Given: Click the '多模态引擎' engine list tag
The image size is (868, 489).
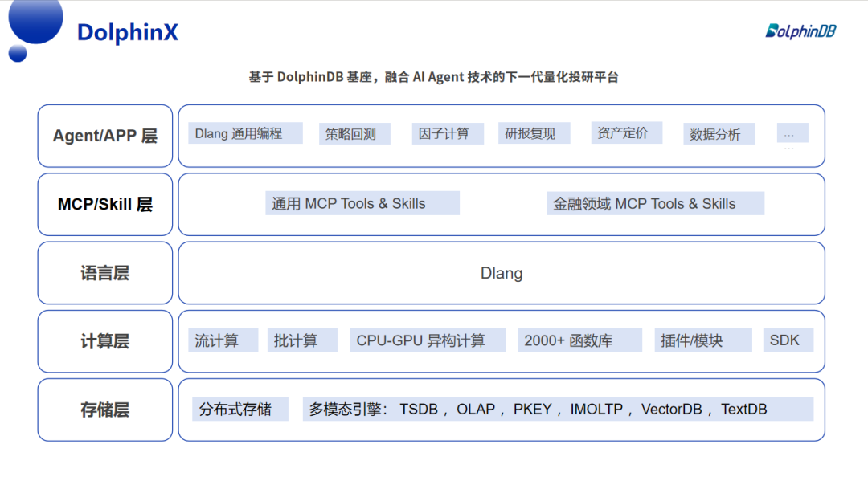Looking at the screenshot, I should [558, 409].
